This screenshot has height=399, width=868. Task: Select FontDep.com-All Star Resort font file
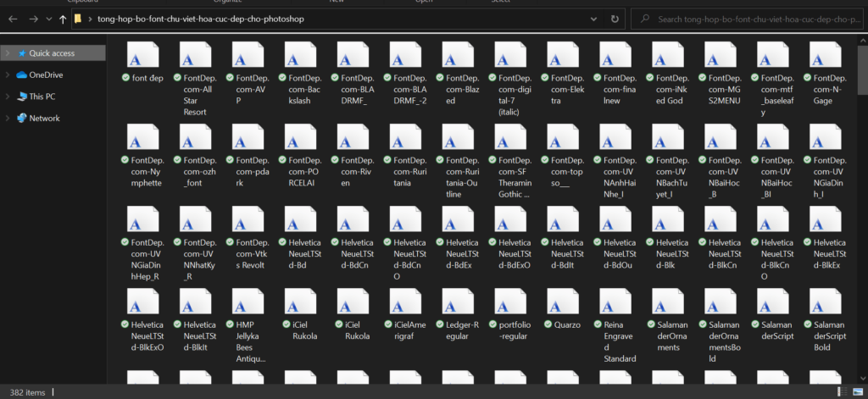(195, 79)
